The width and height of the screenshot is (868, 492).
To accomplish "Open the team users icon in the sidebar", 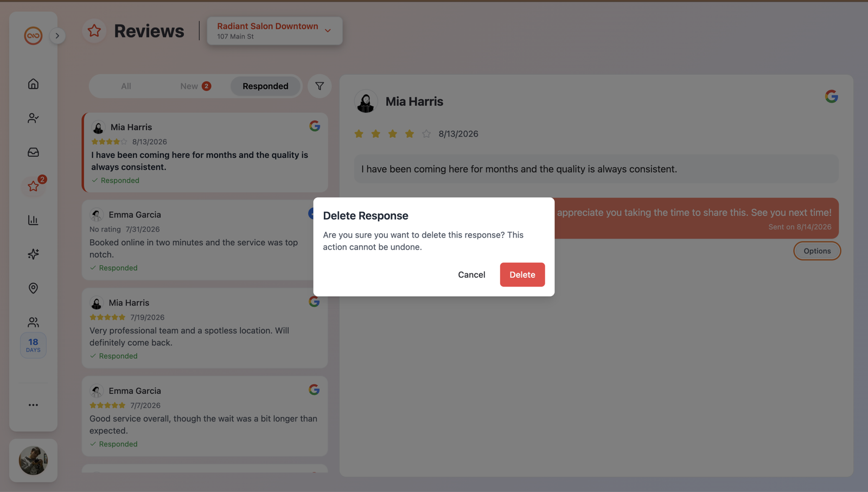I will point(33,322).
